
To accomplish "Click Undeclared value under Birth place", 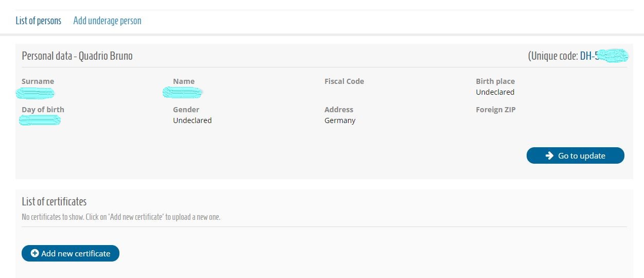I will tap(495, 92).
